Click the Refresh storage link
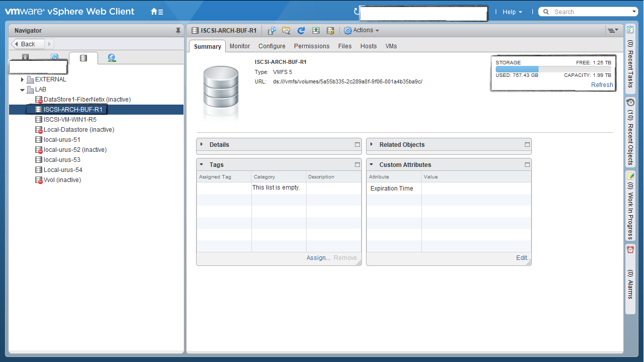 602,85
